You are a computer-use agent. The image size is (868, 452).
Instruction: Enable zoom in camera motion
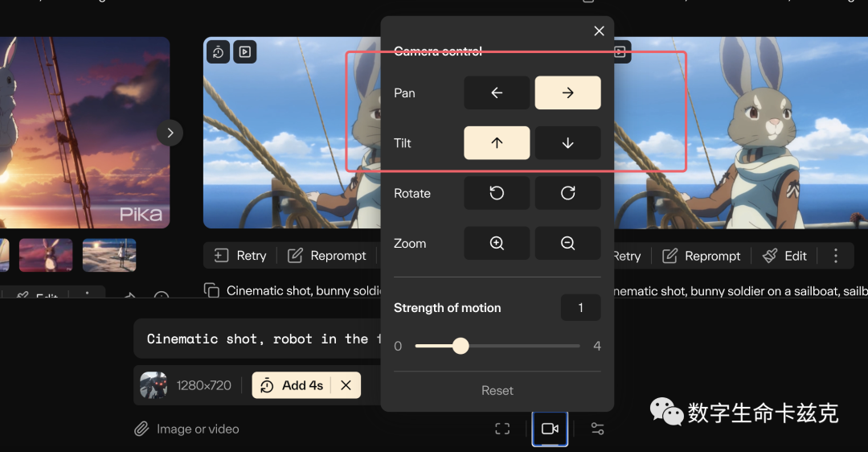[497, 243]
